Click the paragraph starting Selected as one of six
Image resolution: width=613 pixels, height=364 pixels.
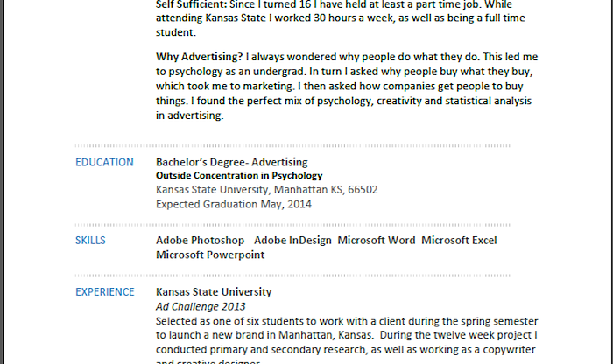coord(347,339)
